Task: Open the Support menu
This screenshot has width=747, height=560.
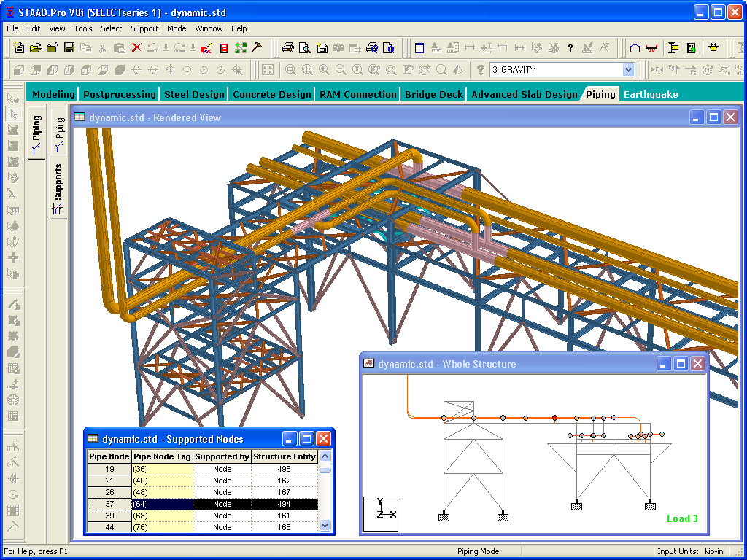Action: coord(144,28)
